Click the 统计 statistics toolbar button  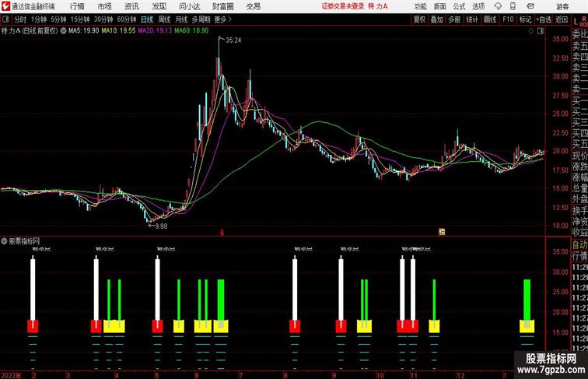click(472, 19)
